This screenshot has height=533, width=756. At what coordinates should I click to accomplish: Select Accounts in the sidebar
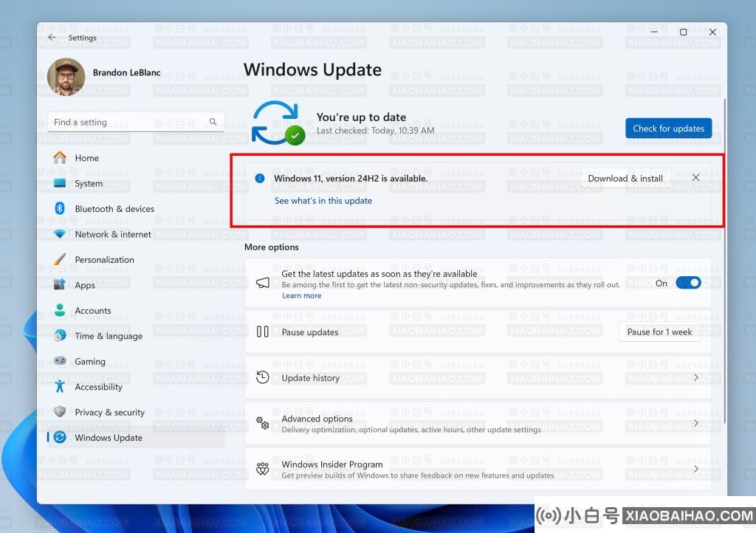point(93,310)
